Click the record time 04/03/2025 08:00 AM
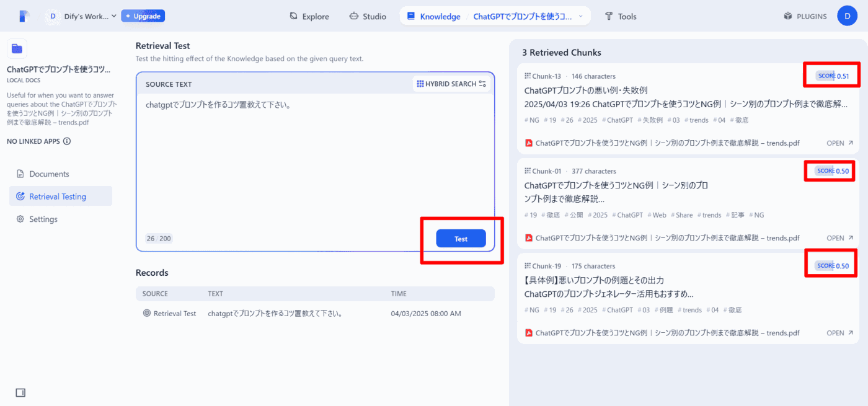 tap(426, 314)
